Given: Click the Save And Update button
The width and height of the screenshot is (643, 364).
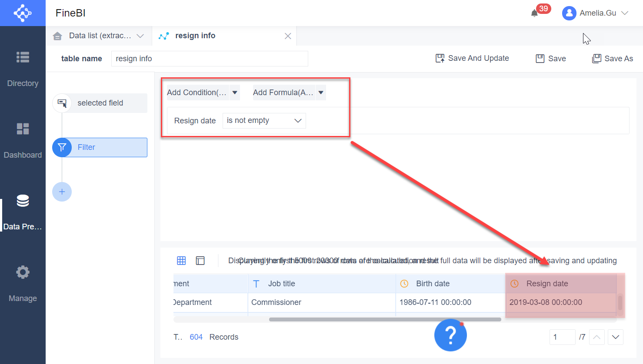Looking at the screenshot, I should (x=472, y=58).
